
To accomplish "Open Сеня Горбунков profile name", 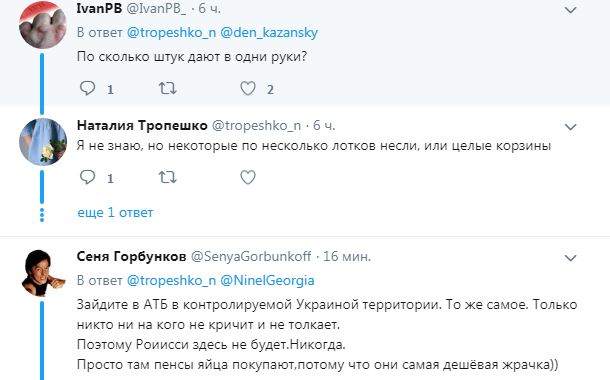I will (131, 256).
